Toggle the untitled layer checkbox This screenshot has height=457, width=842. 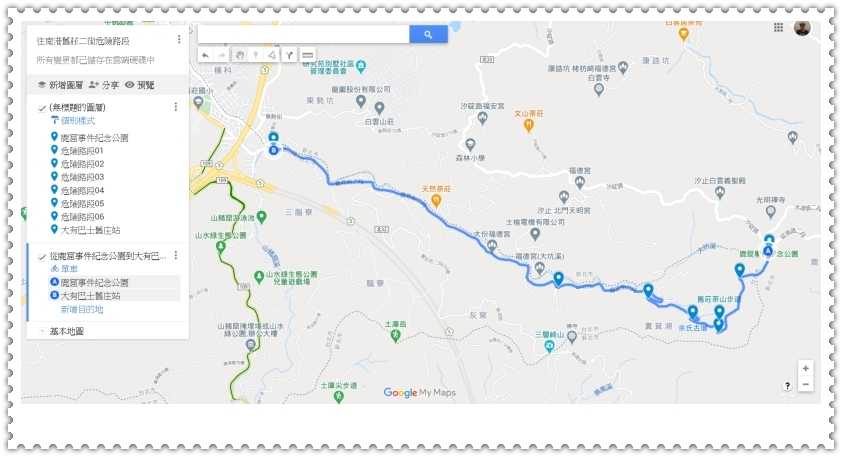[42, 108]
